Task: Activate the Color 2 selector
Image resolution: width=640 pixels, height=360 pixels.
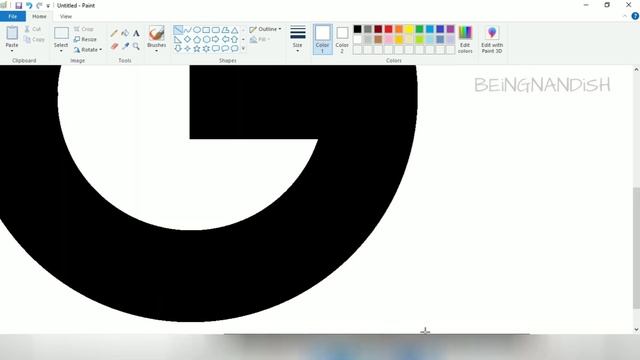Action: click(342, 39)
